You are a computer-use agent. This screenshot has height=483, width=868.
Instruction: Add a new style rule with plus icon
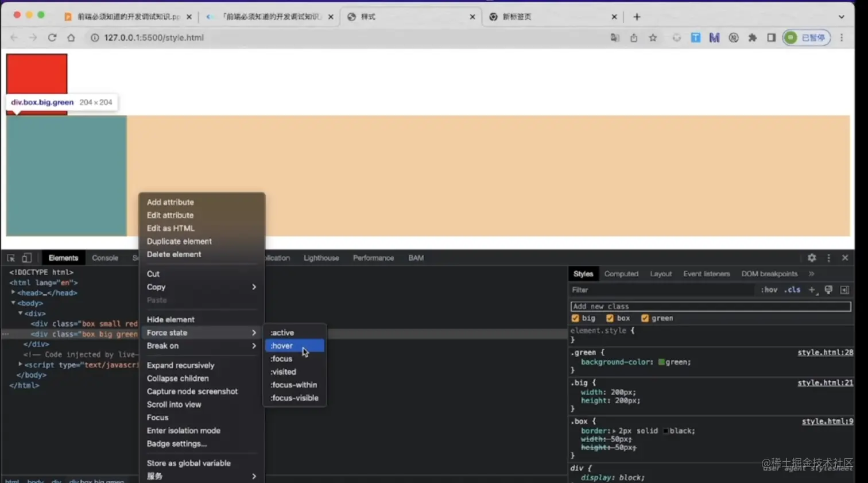[x=812, y=290]
